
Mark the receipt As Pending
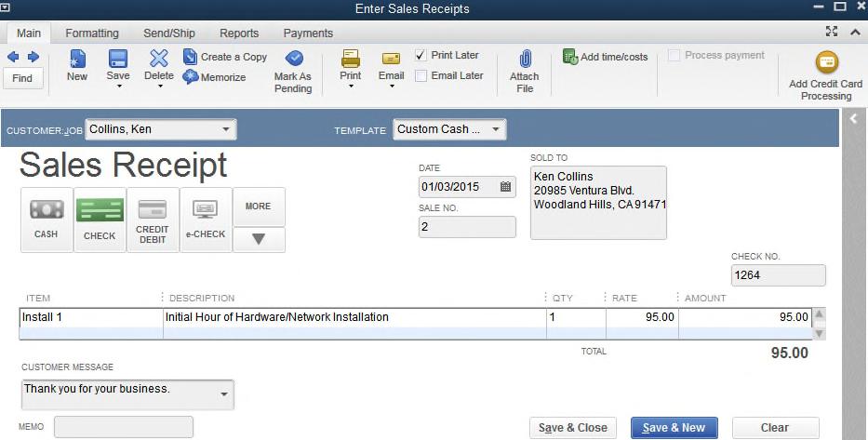point(293,72)
